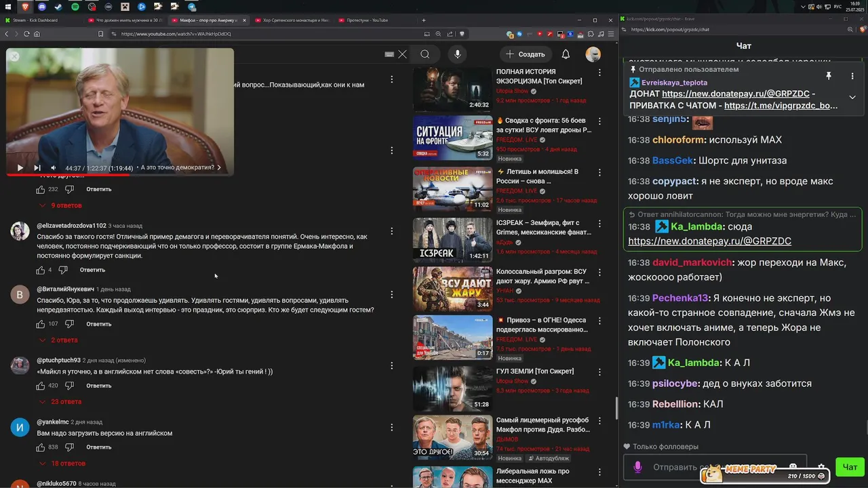Play the video in the mini player
The width and height of the screenshot is (868, 488).
pos(20,167)
